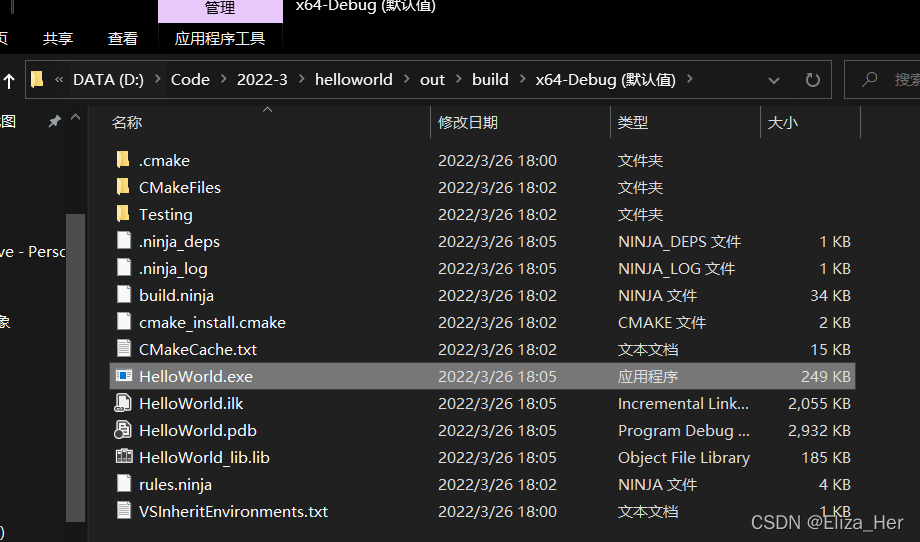Open the 管理 ribbon tab
920x542 pixels.
pos(220,9)
